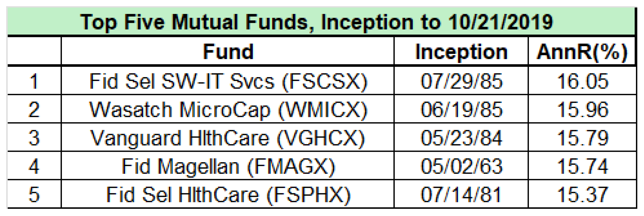This screenshot has height=216, width=644.
Task: Click the 15.79 annual return value
Action: tap(583, 138)
